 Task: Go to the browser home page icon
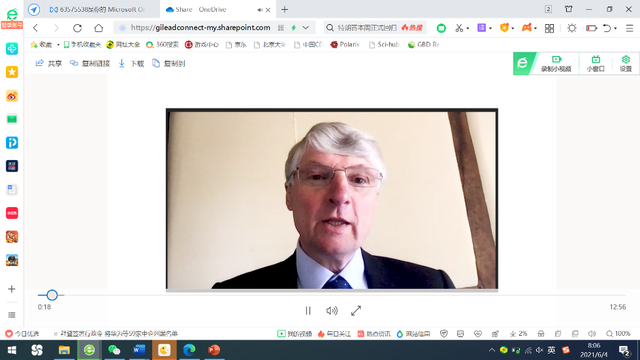point(98,28)
